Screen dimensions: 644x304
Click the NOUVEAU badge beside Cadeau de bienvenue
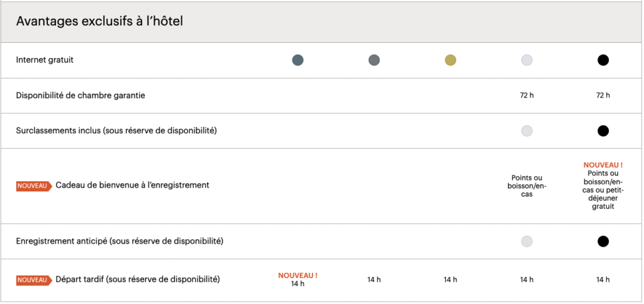33,186
